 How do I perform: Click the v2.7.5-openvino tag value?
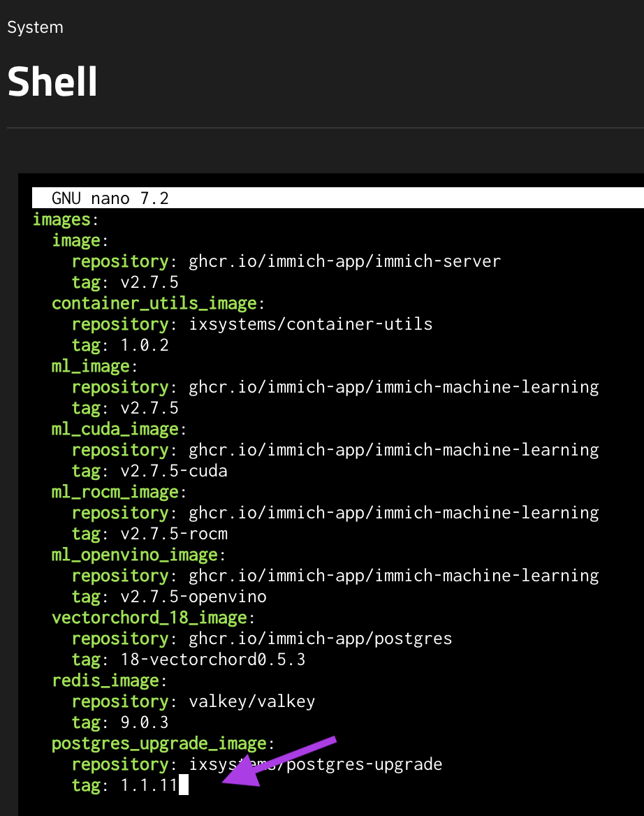pyautogui.click(x=193, y=597)
